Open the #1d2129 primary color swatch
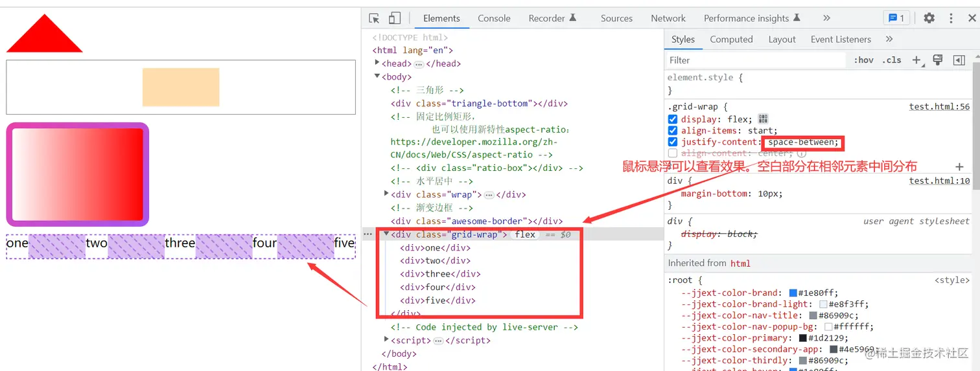 tap(803, 338)
